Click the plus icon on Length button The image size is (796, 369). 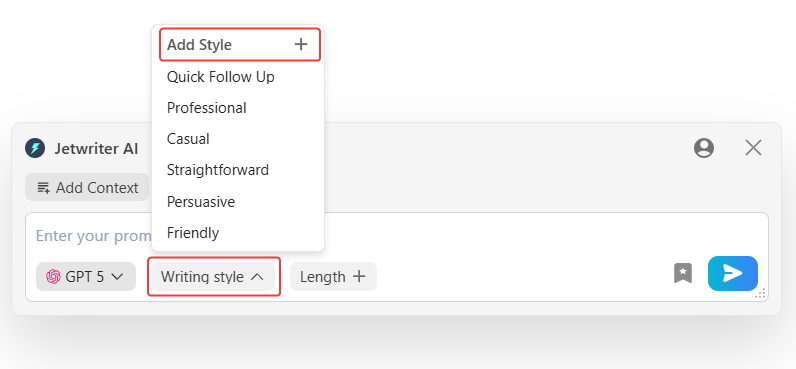(359, 277)
